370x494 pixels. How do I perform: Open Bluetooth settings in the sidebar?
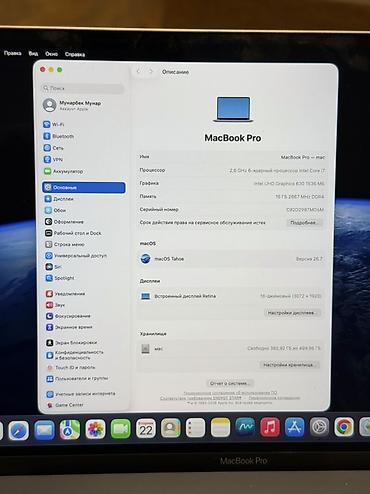click(59, 136)
